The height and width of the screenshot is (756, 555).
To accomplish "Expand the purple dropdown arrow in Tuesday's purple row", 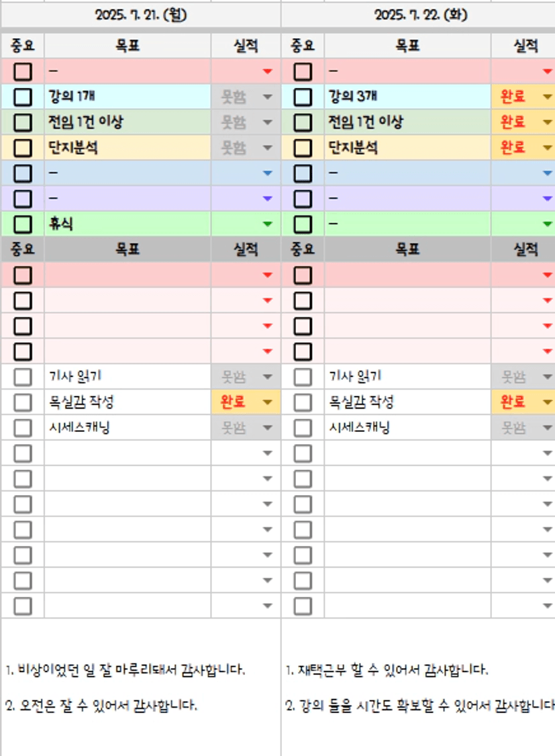I will pyautogui.click(x=548, y=199).
